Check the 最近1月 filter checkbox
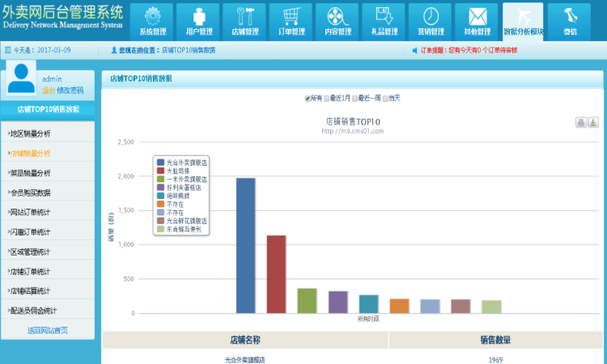This screenshot has height=364, width=607. click(328, 98)
